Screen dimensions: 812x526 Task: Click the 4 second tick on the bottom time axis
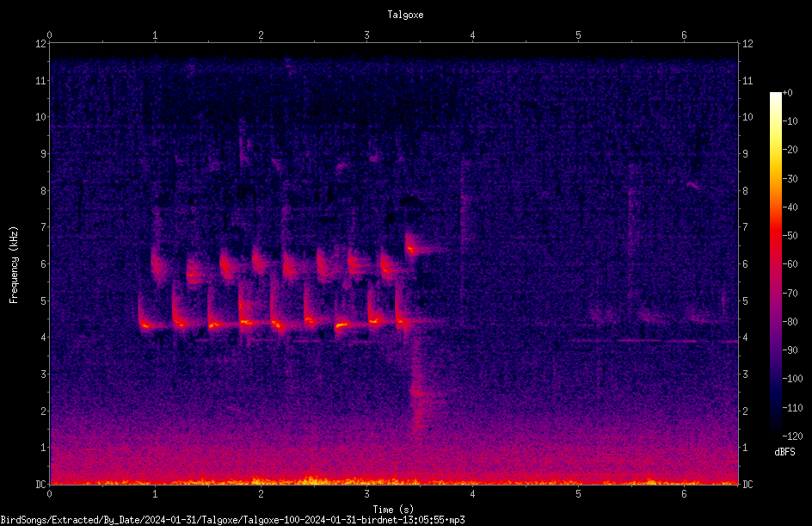(472, 494)
